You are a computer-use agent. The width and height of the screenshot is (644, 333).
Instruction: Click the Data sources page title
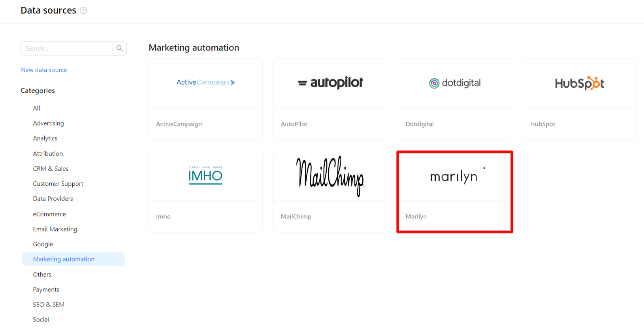click(x=48, y=11)
